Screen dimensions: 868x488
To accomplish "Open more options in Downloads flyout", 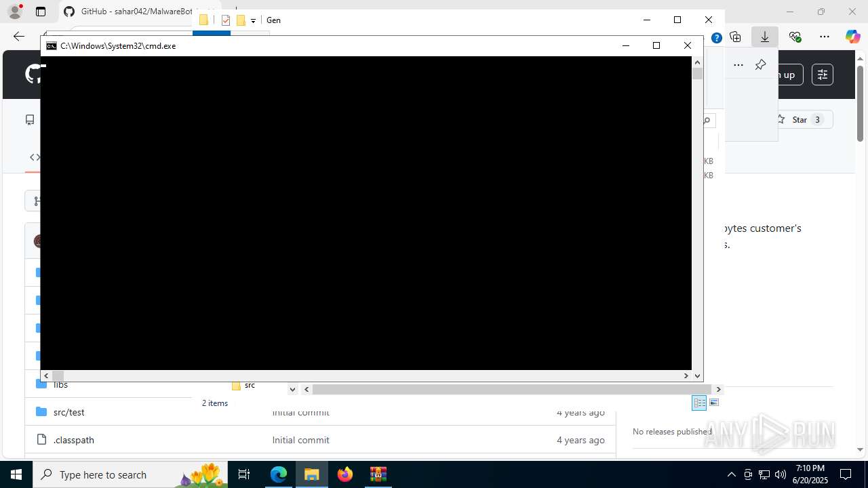I will click(738, 64).
